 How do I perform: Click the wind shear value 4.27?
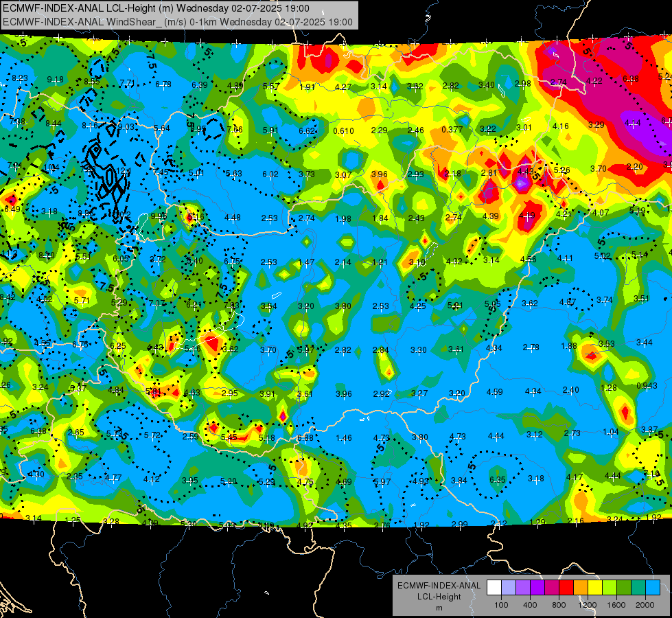click(x=343, y=87)
